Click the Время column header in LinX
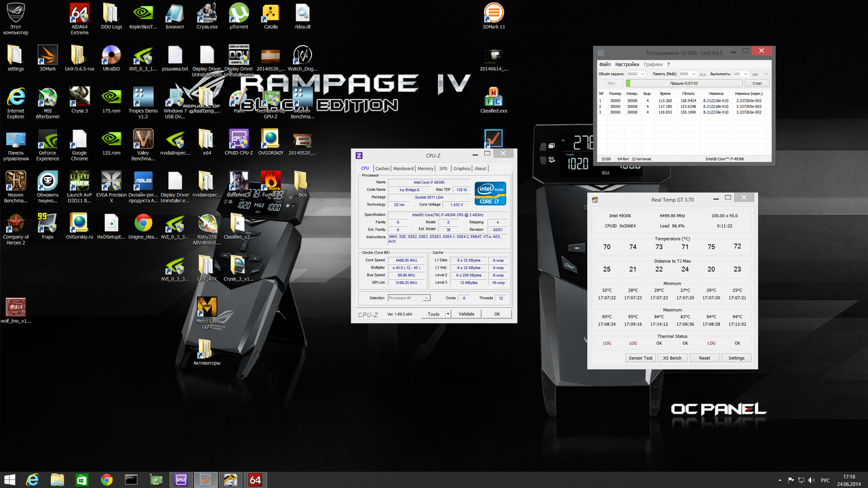The height and width of the screenshot is (488, 868). pos(665,94)
